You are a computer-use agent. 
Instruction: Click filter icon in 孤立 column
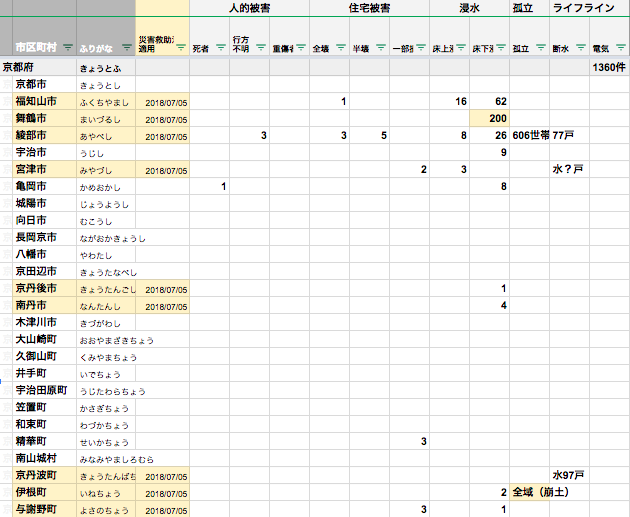pyautogui.click(x=540, y=48)
